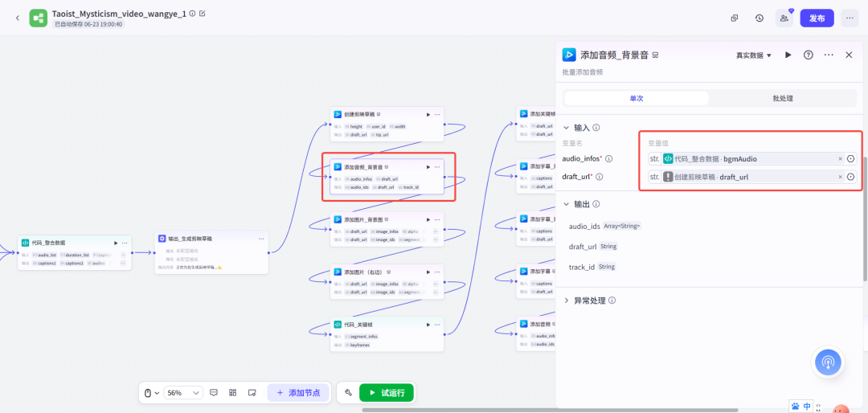Expand the 异常处理 section
Screen dimensions: 868x413
click(566, 301)
